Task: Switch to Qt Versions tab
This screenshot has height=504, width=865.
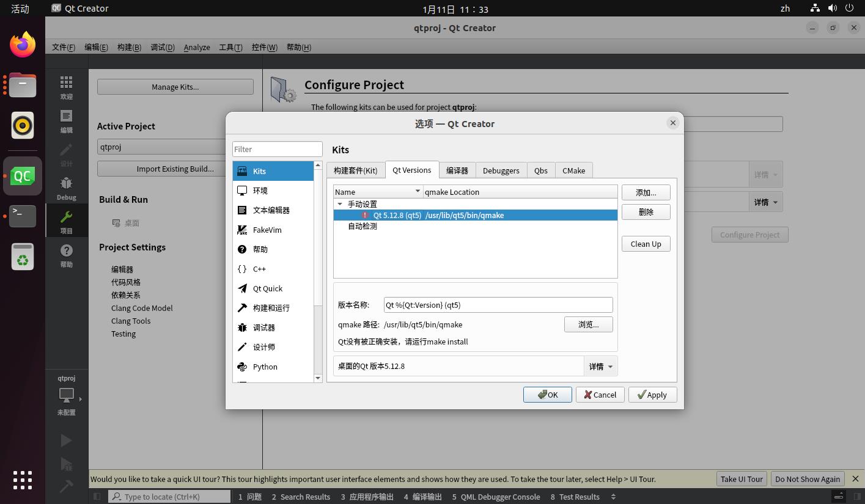Action: pyautogui.click(x=412, y=170)
